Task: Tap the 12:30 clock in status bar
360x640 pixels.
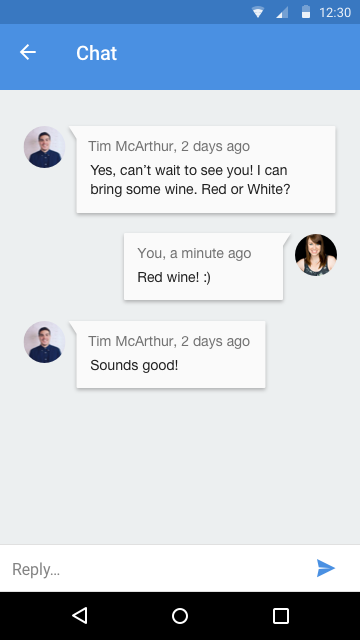Action: coord(335,13)
